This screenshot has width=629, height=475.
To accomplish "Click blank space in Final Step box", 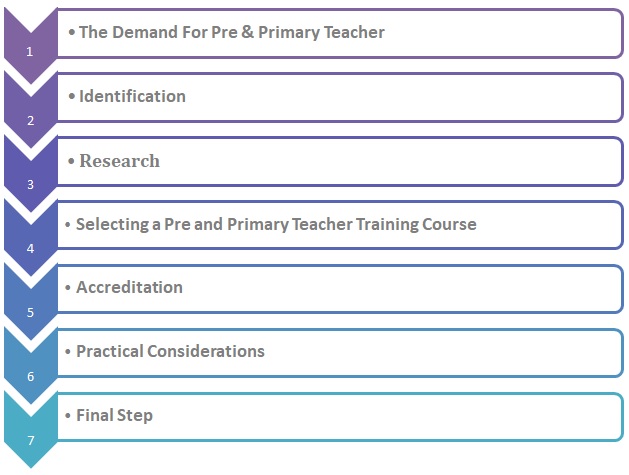I will [401, 417].
